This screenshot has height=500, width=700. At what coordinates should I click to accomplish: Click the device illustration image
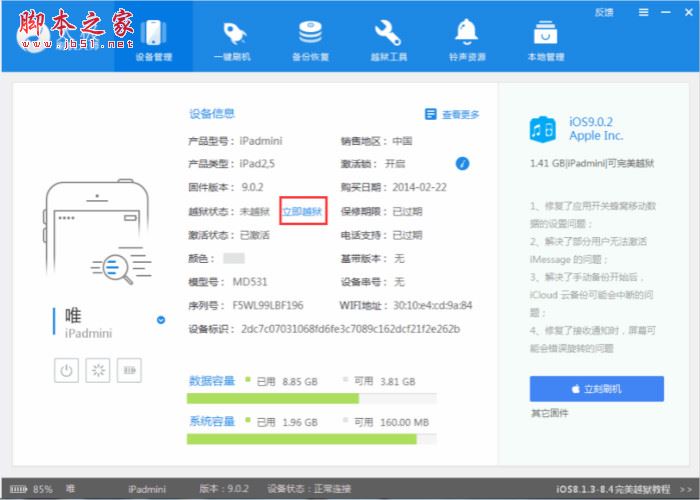click(x=97, y=232)
